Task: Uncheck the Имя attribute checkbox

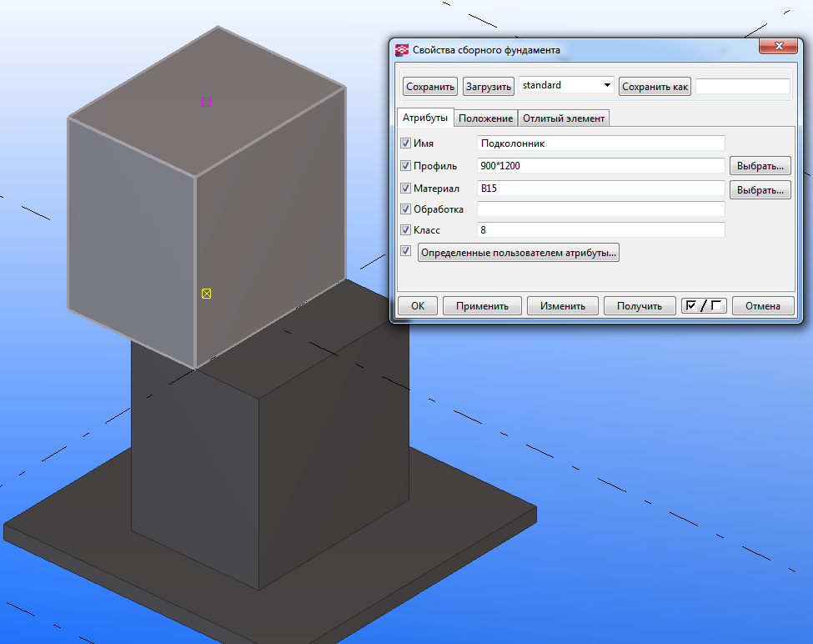Action: click(x=406, y=143)
